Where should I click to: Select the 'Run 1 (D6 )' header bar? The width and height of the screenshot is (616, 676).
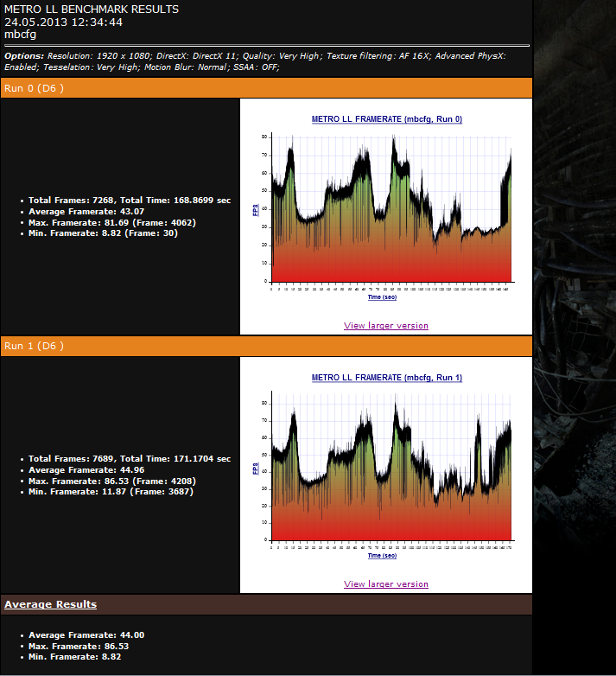click(266, 346)
